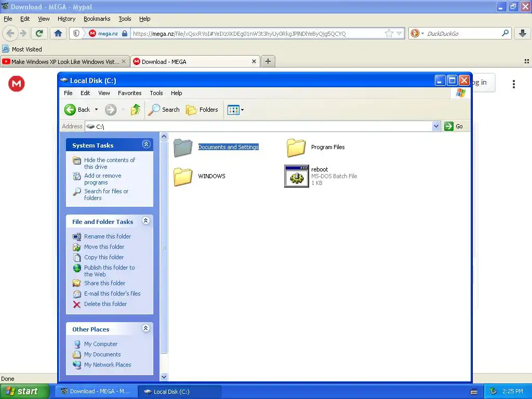The height and width of the screenshot is (399, 532).
Task: Click the tracking protection shield icon
Action: click(x=76, y=33)
